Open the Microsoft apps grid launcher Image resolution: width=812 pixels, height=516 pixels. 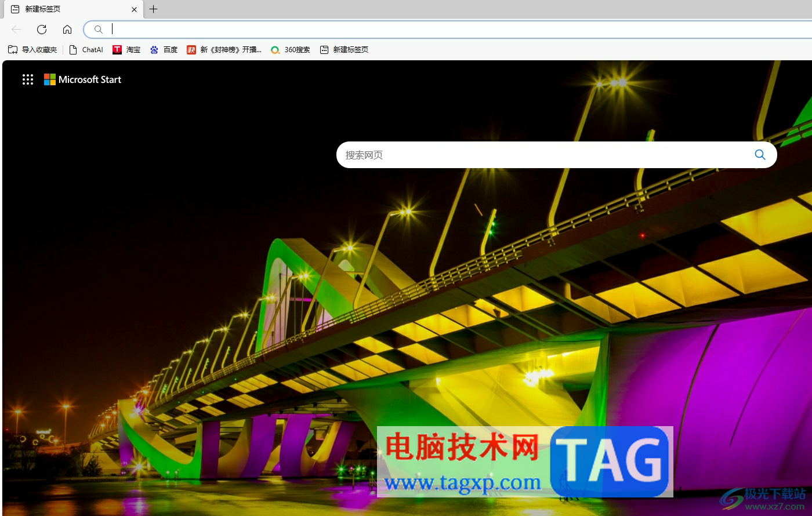pyautogui.click(x=28, y=79)
